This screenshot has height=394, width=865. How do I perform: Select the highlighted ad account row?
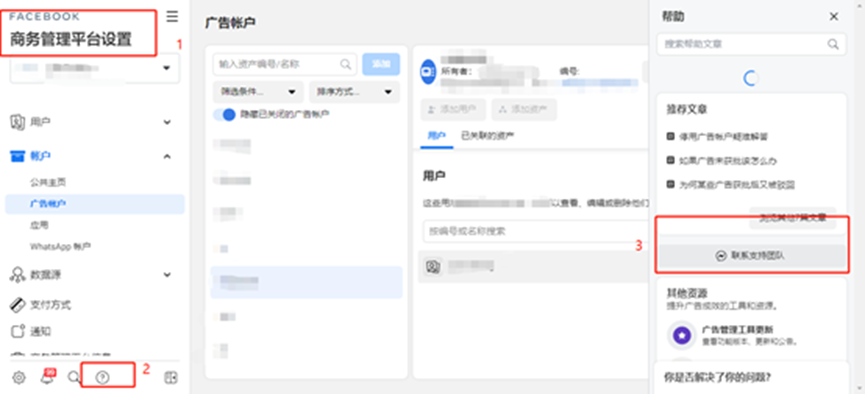306,282
